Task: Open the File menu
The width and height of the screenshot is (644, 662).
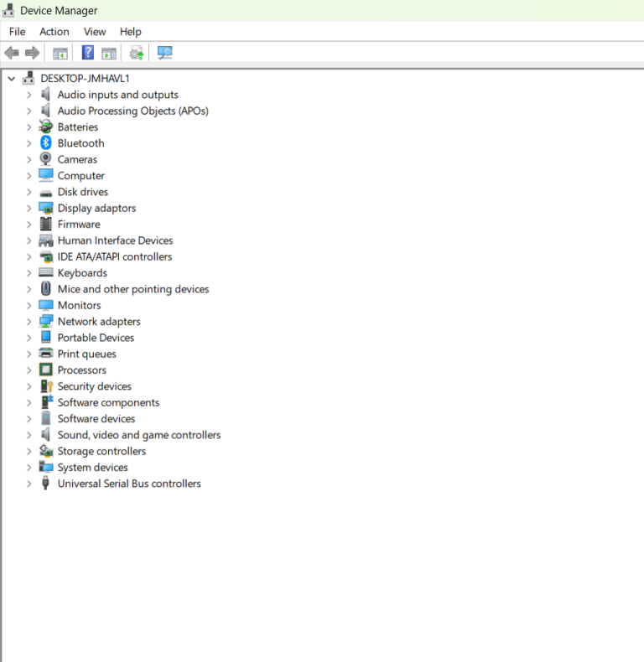Action: point(18,32)
